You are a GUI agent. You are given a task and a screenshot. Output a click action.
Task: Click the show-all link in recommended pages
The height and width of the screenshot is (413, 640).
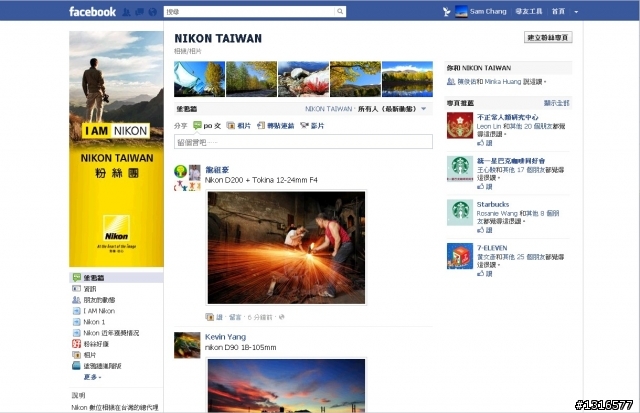click(556, 103)
